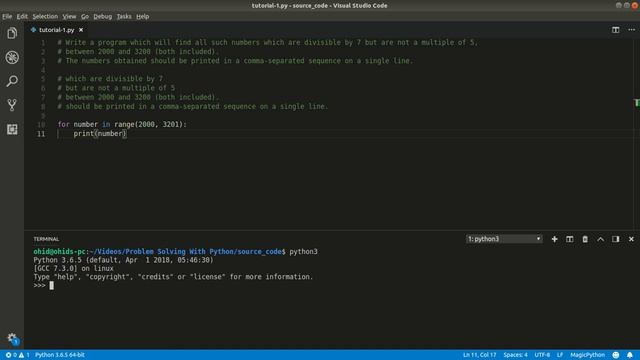
Task: Click the Python file icon on tutorial-1.py tab
Action: point(33,30)
